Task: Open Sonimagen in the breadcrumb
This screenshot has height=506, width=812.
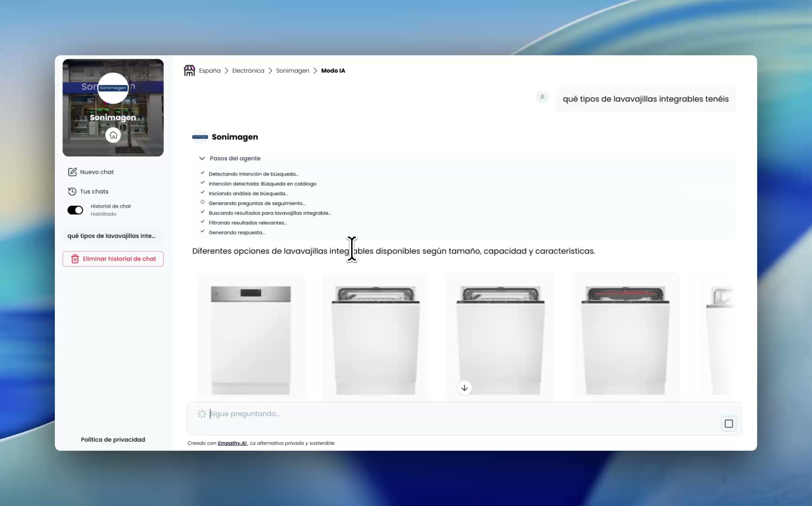Action: (x=293, y=71)
